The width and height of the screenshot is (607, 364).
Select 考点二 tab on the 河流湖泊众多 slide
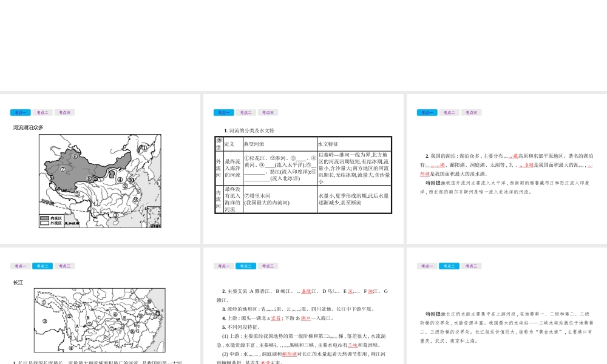click(42, 113)
